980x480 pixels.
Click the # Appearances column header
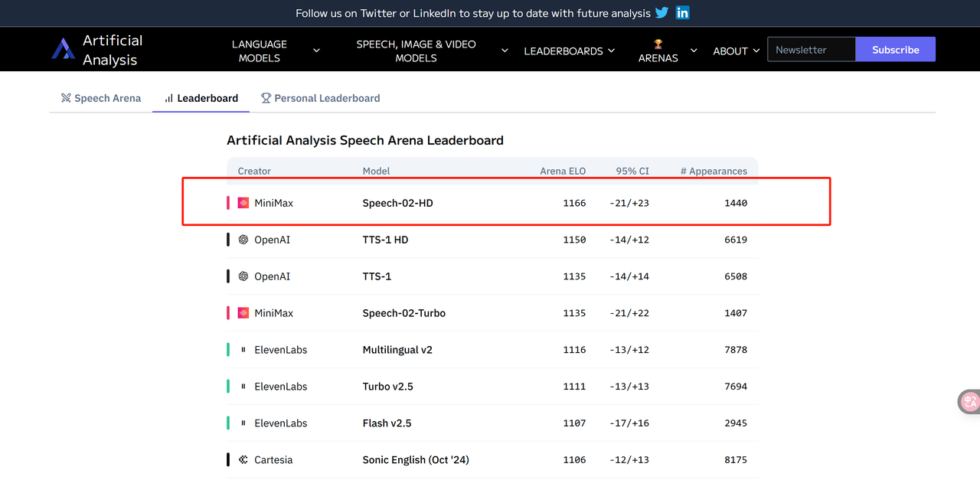714,171
